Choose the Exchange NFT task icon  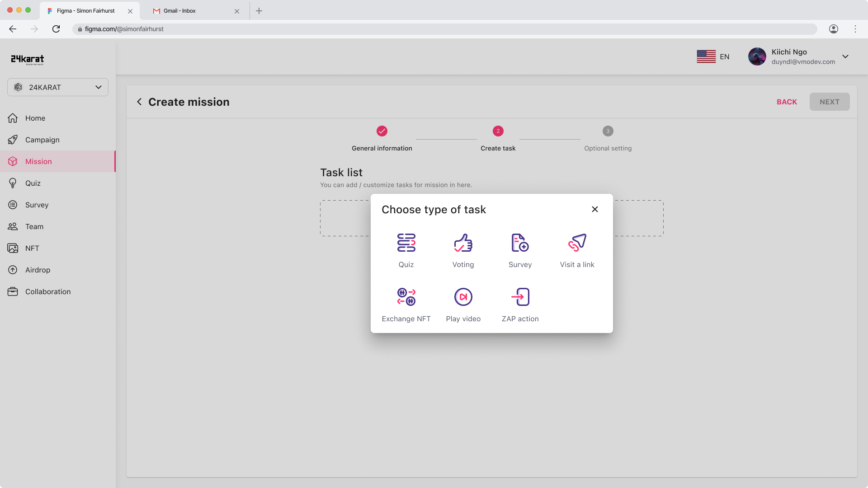point(406,297)
